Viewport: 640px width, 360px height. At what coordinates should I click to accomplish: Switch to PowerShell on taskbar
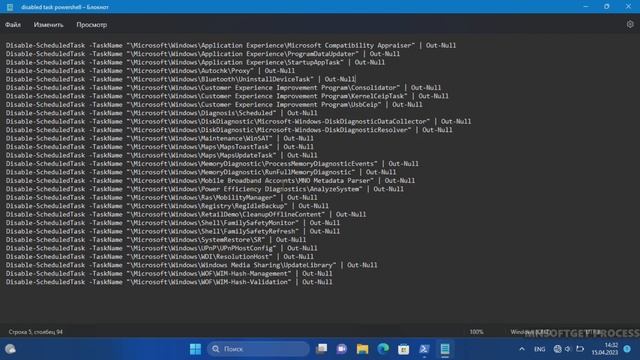(424, 349)
